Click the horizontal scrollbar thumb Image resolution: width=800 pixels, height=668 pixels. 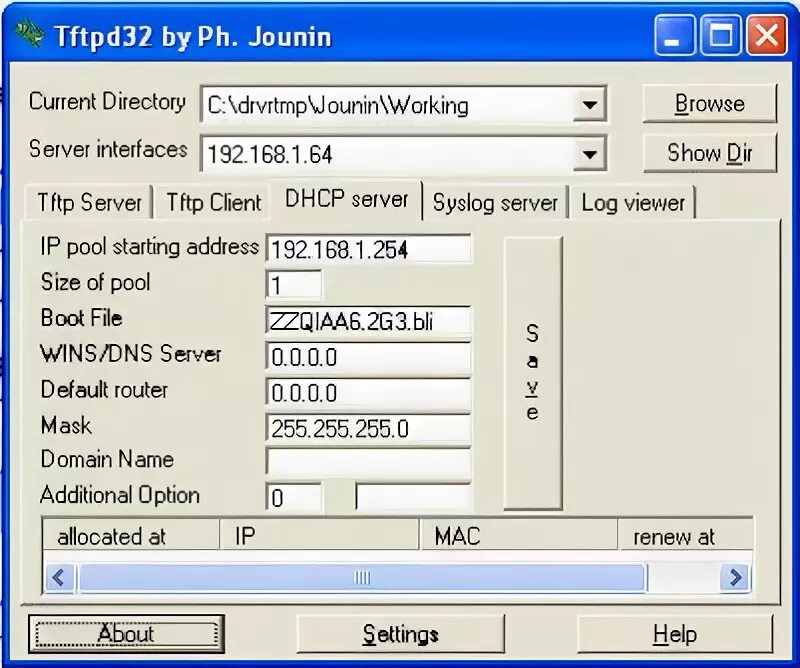pyautogui.click(x=362, y=578)
